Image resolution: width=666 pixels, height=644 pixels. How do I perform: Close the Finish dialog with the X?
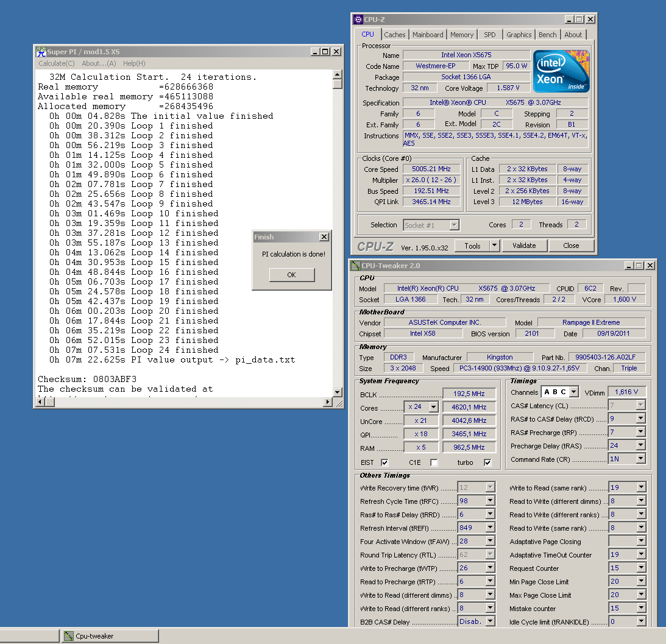[x=324, y=236]
